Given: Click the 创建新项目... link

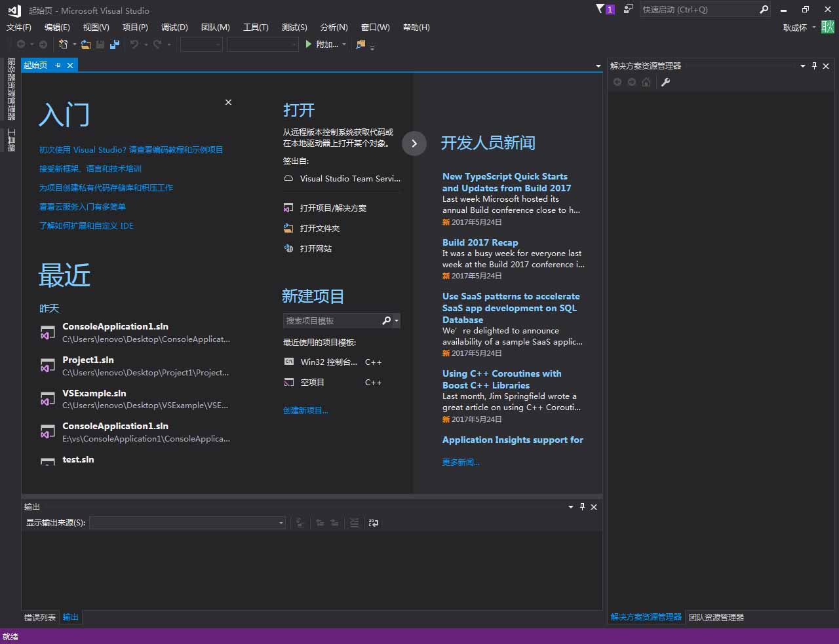Looking at the screenshot, I should point(305,410).
